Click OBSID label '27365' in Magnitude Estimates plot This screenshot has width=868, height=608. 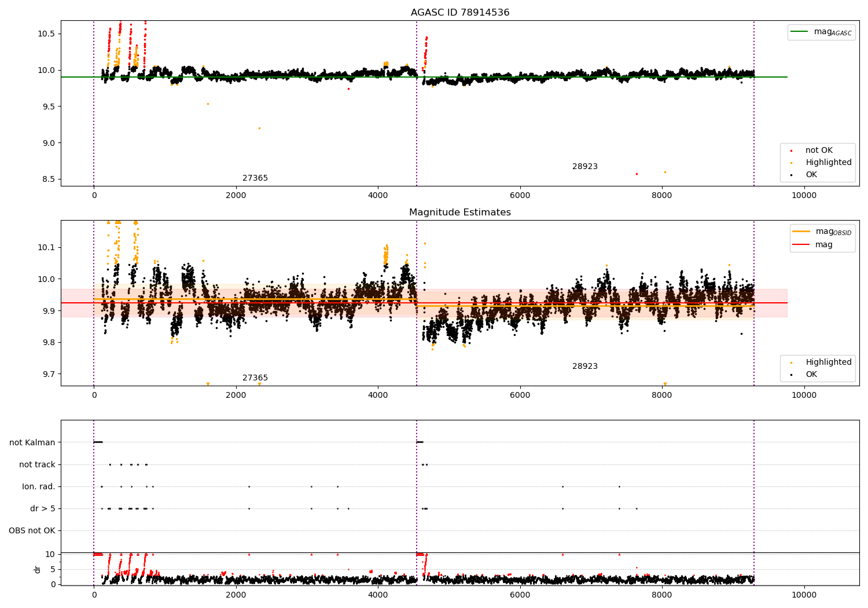(x=255, y=378)
